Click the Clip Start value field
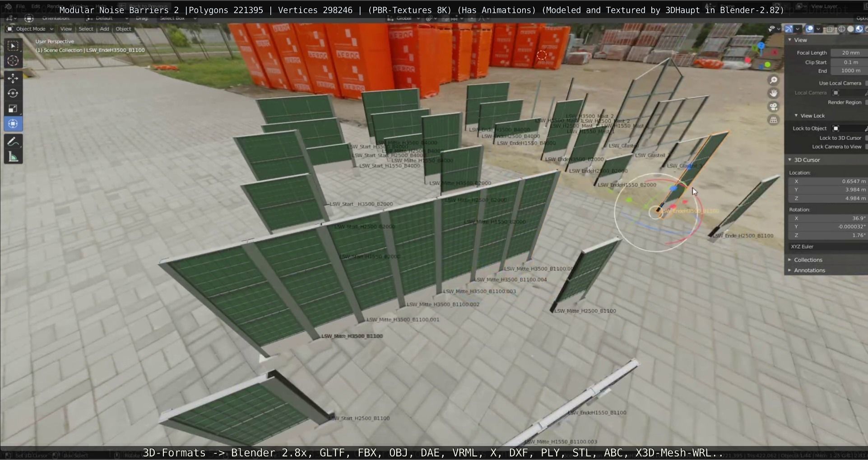Image resolution: width=868 pixels, height=460 pixels. tap(849, 62)
